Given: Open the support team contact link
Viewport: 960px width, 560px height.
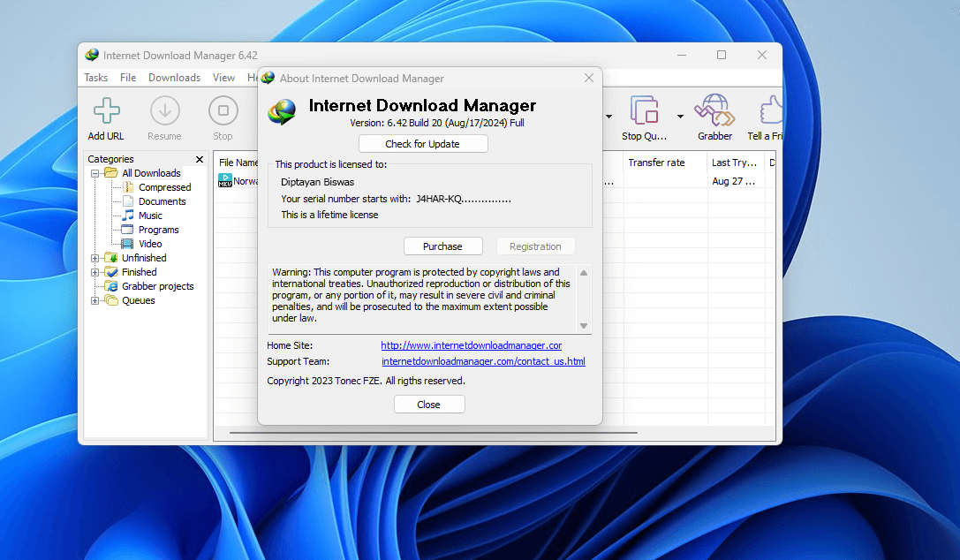Looking at the screenshot, I should 483,361.
